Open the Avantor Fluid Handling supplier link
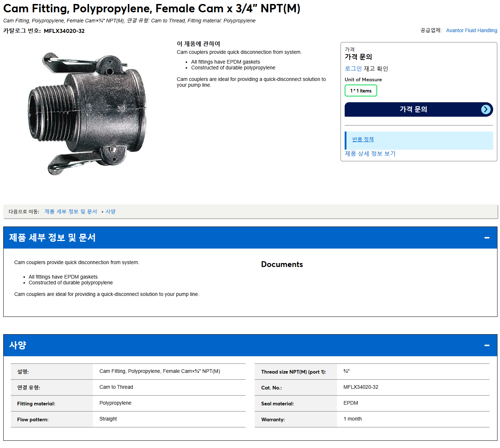500x448 pixels. [x=471, y=30]
